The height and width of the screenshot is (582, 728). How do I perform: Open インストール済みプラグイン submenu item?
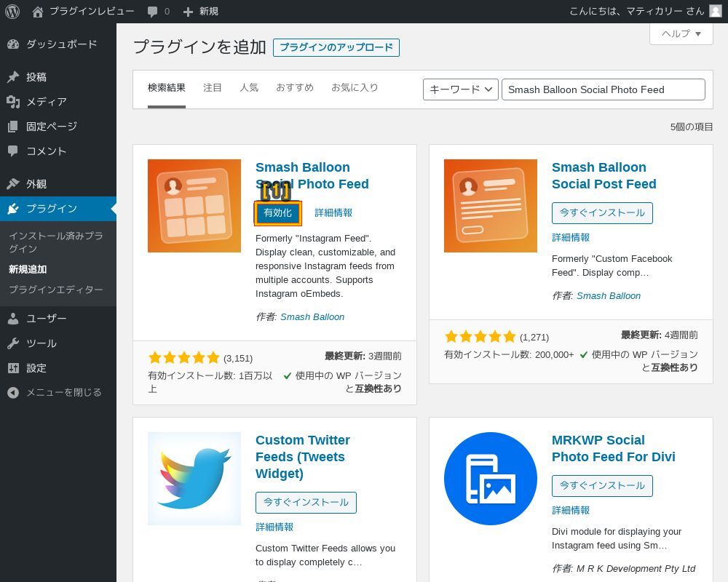click(56, 242)
